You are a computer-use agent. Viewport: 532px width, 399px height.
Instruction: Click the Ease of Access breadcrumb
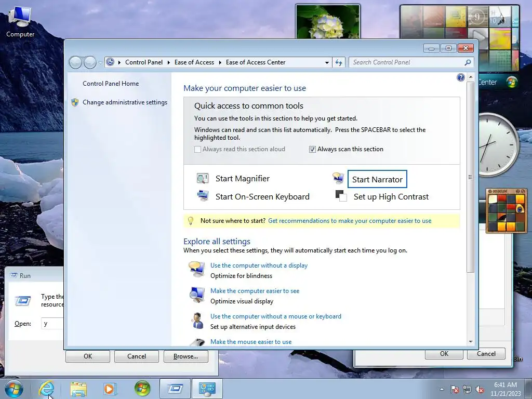(194, 62)
